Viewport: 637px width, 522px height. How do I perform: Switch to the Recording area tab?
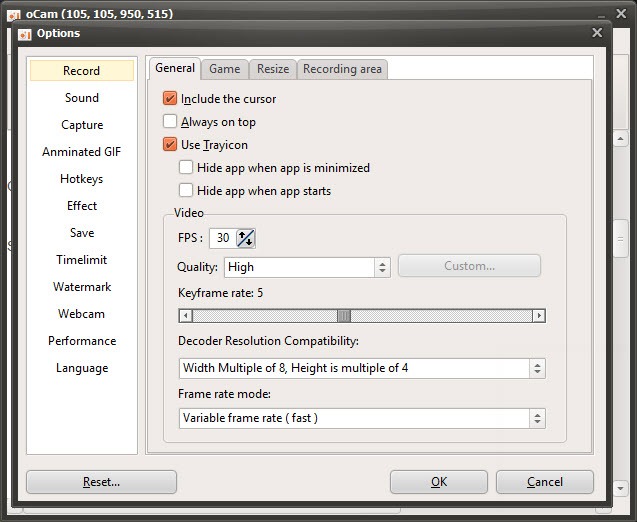[342, 69]
